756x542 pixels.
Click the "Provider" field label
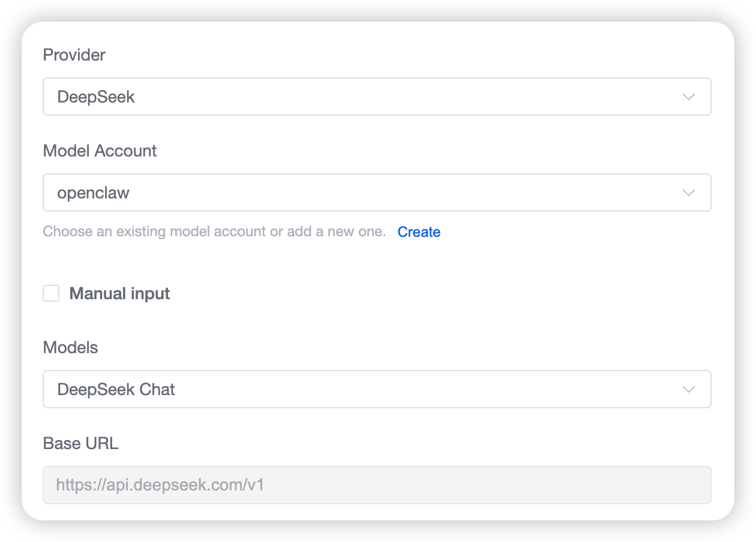click(x=74, y=55)
